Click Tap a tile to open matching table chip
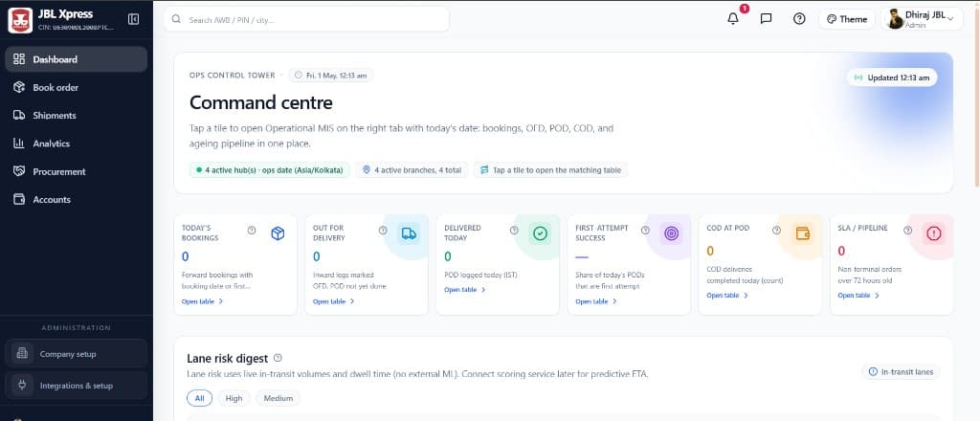This screenshot has width=980, height=421. [550, 170]
